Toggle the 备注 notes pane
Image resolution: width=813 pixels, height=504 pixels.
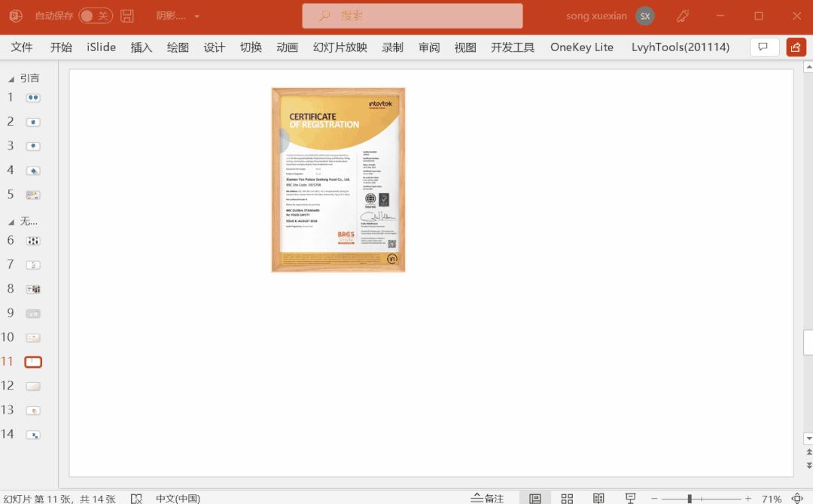(x=488, y=498)
